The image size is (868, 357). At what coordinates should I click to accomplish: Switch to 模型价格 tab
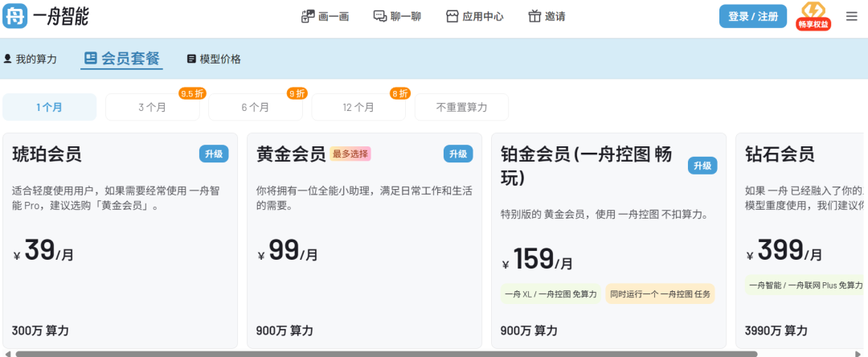coord(215,59)
